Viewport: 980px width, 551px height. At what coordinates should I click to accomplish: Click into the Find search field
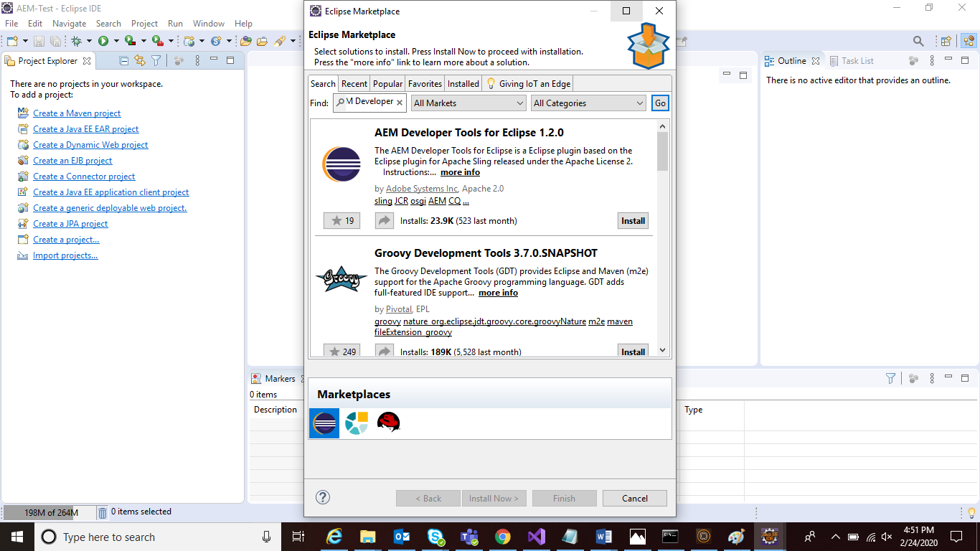(369, 103)
